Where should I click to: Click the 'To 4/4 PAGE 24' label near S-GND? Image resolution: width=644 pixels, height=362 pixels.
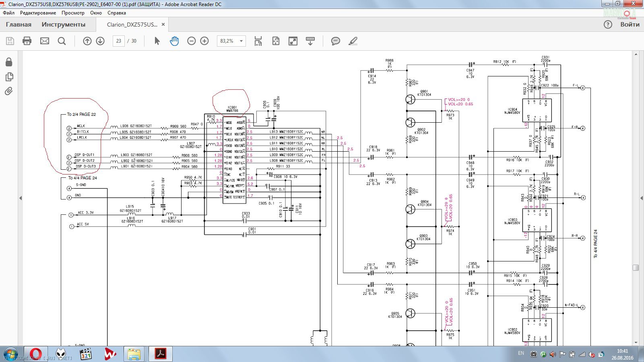[x=83, y=178]
